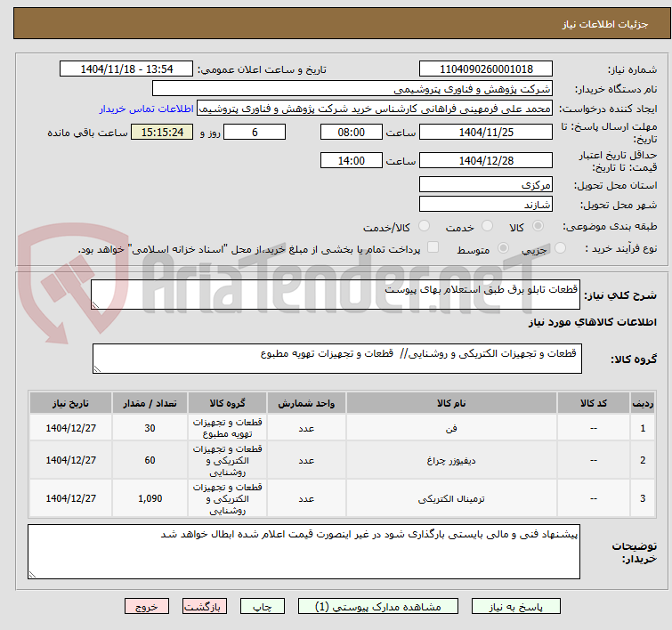Click the row number 3 cell
Viewport: 672px width, 630px height.
pyautogui.click(x=643, y=498)
